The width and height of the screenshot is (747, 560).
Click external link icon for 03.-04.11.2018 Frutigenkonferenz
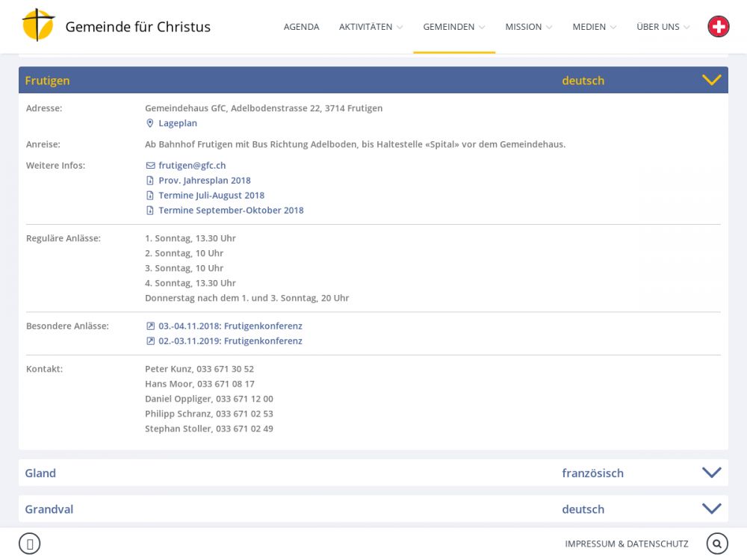click(150, 326)
